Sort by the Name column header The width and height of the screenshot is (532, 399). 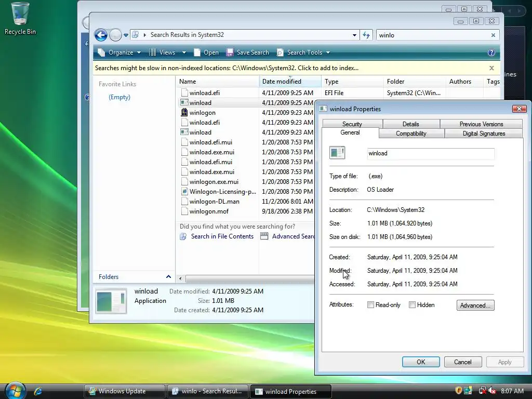click(x=218, y=82)
